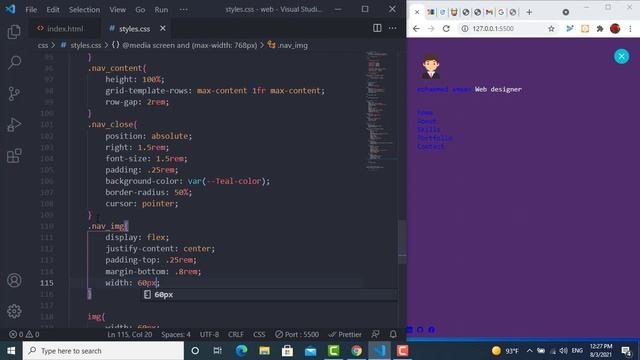Open Chrome's Extensions puzzle menu
This screenshot has width=640, height=360.
pos(600,29)
